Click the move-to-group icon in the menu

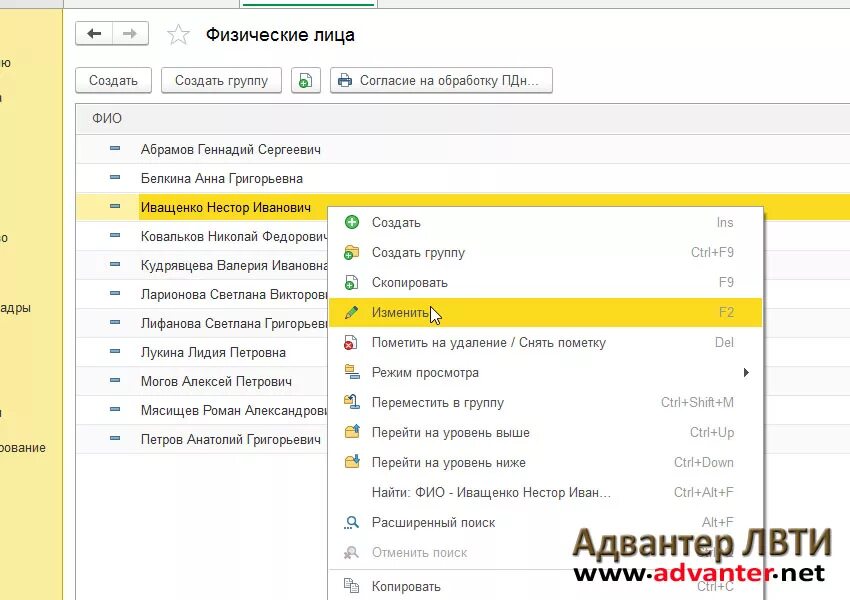coord(352,402)
